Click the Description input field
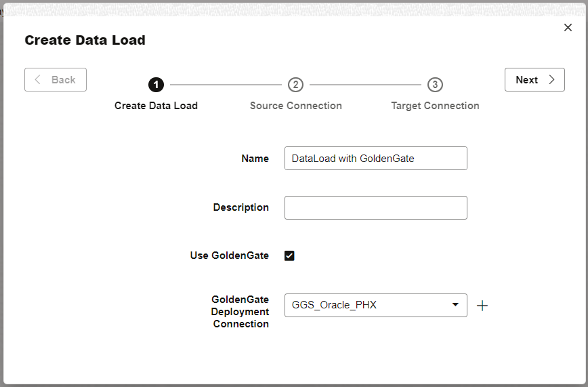 click(x=376, y=207)
